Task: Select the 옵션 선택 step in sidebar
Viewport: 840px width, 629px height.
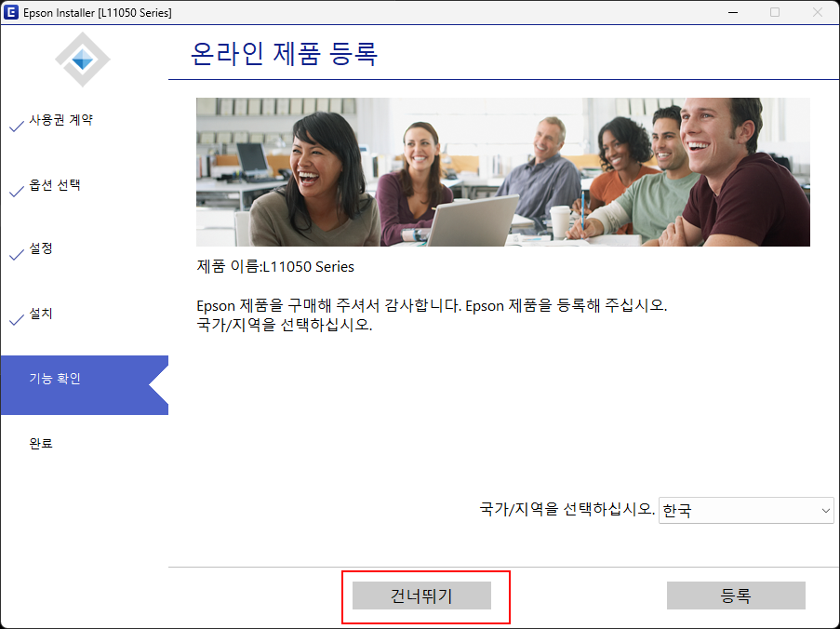Action: coord(55,185)
